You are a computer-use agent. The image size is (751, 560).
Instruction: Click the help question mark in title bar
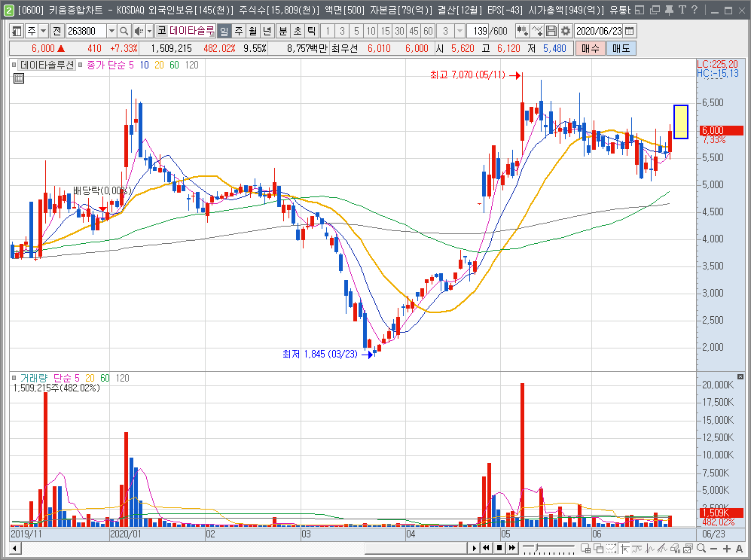[x=695, y=10]
